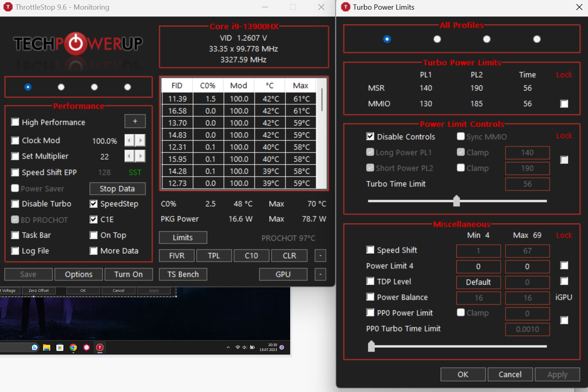Select the second profile in Monitoring window
The width and height of the screenshot is (588, 392).
[61, 87]
